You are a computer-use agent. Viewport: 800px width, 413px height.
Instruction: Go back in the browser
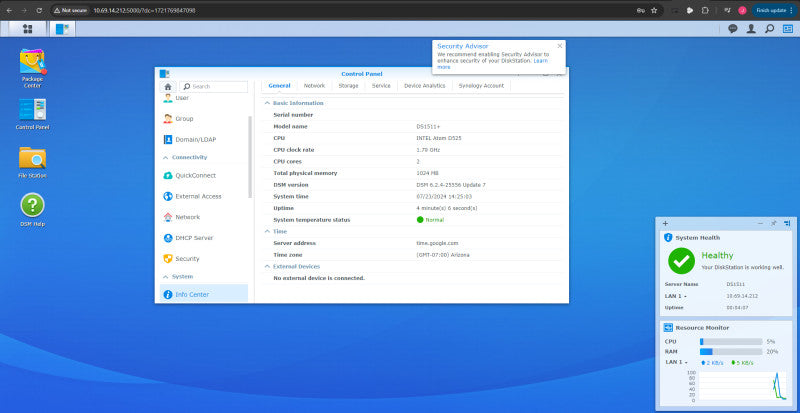click(9, 10)
